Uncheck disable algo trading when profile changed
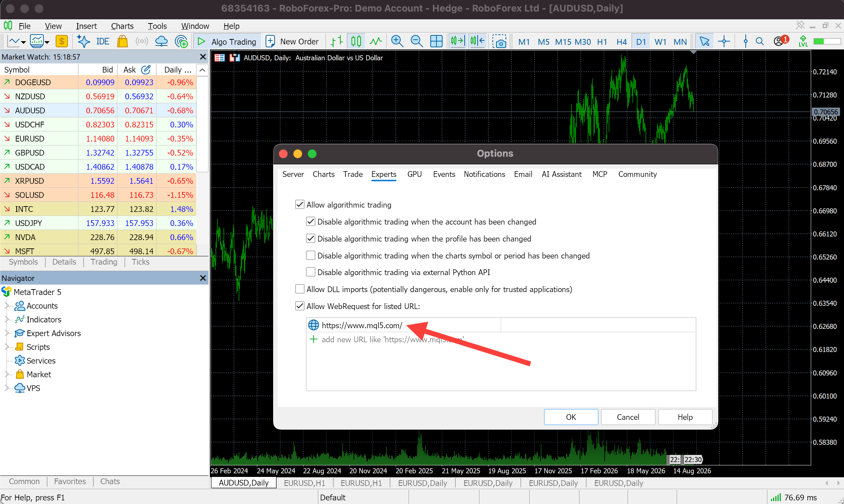Image resolution: width=844 pixels, height=504 pixels. (311, 239)
